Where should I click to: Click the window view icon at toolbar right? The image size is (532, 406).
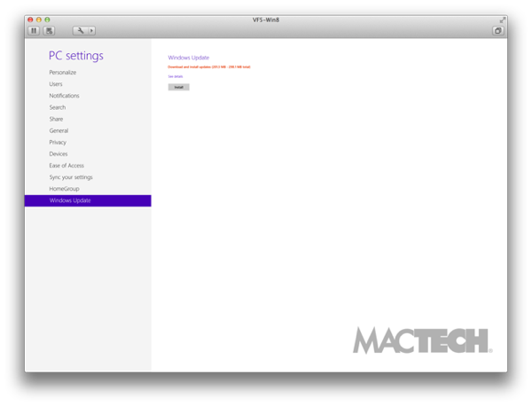[497, 30]
